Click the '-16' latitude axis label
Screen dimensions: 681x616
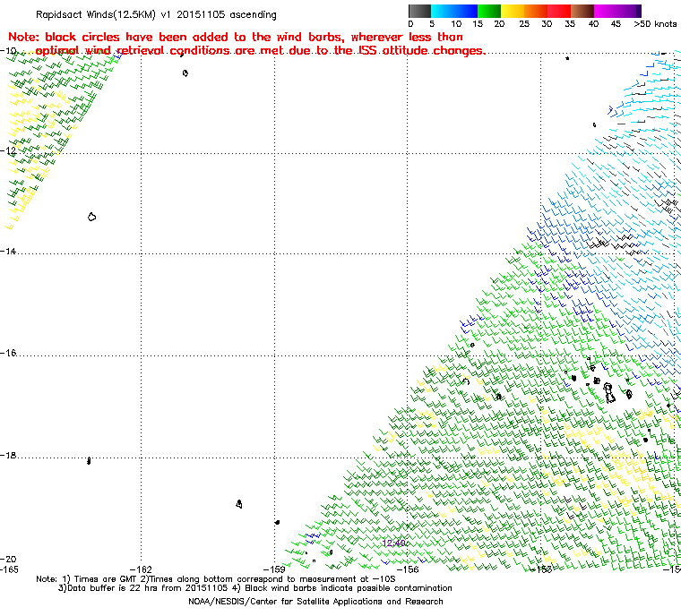[8, 353]
